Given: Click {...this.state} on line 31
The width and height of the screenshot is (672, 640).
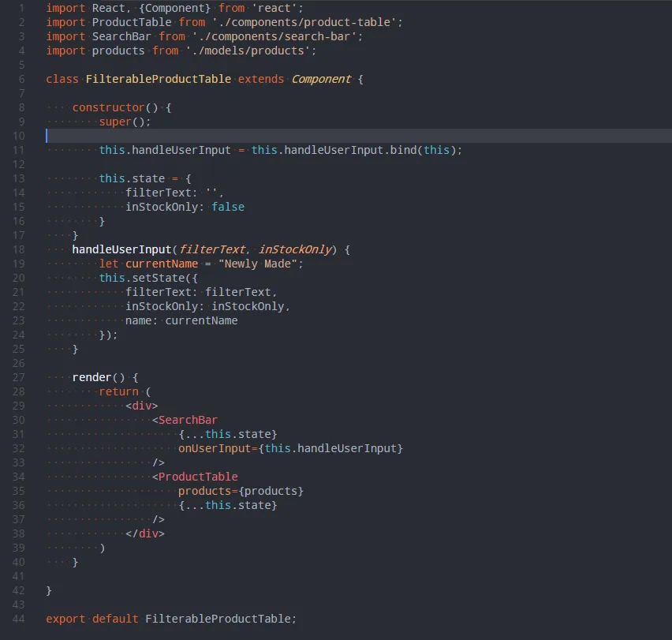Looking at the screenshot, I should click(228, 434).
